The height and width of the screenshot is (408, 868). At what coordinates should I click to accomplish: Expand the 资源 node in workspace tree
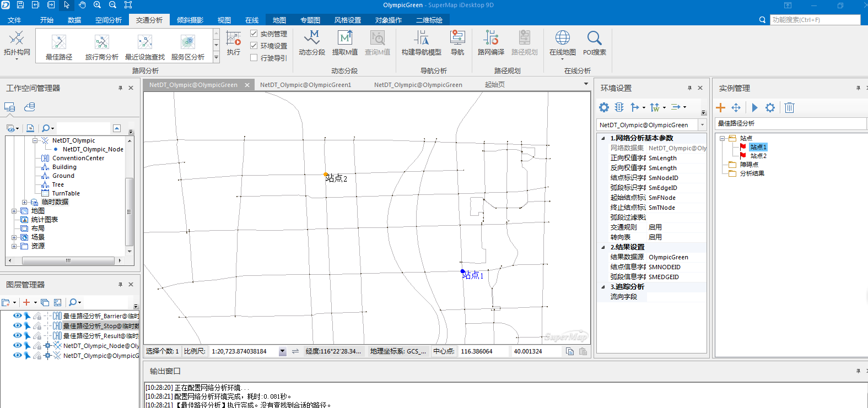click(14, 246)
